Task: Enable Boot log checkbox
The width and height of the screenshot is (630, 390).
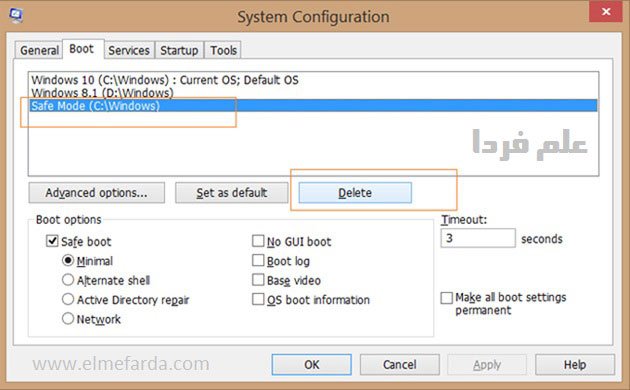Action: click(258, 260)
